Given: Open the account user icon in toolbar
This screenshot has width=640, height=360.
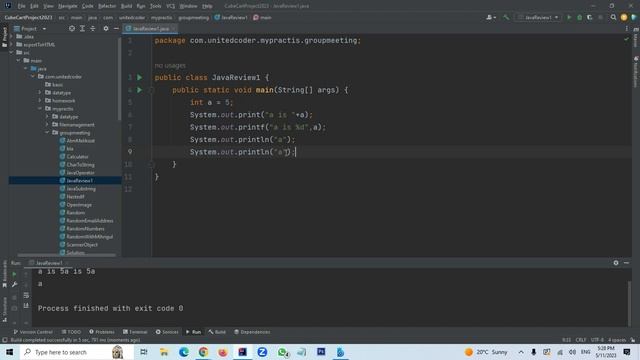Looking at the screenshot, I should click(x=491, y=18).
